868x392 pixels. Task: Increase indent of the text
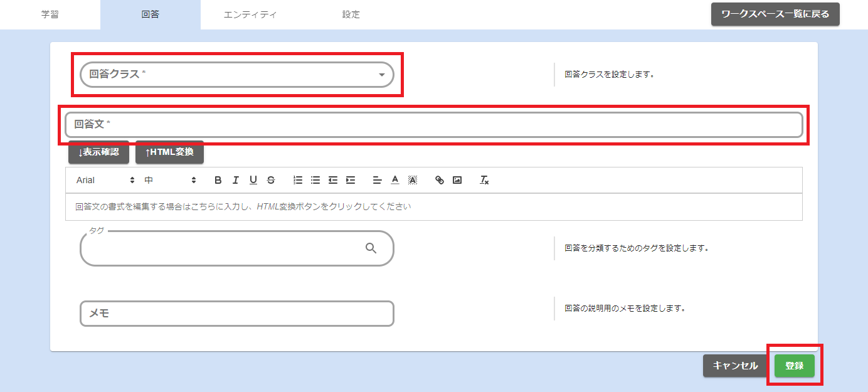[x=351, y=180]
